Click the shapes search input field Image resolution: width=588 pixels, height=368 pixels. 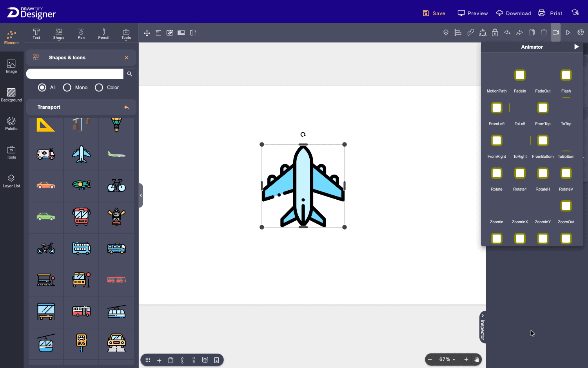(75, 74)
